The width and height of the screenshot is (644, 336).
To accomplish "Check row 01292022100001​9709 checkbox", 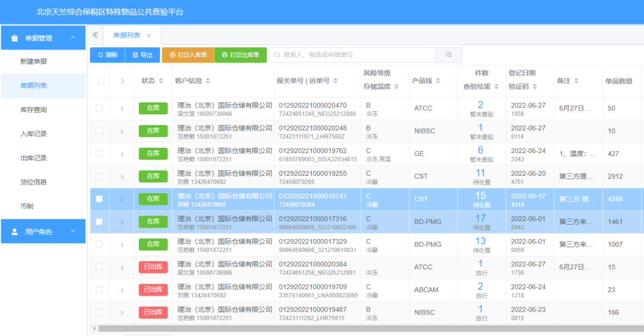I will coord(99,290).
